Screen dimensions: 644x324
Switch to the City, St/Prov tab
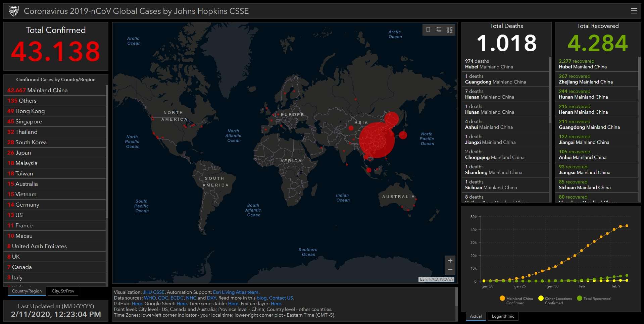point(63,291)
